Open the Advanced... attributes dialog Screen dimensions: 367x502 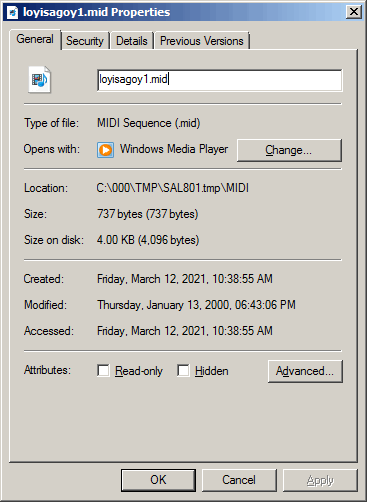[305, 371]
